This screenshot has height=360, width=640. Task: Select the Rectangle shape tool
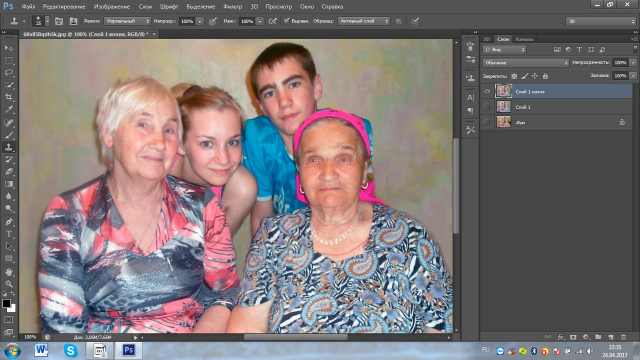9,259
